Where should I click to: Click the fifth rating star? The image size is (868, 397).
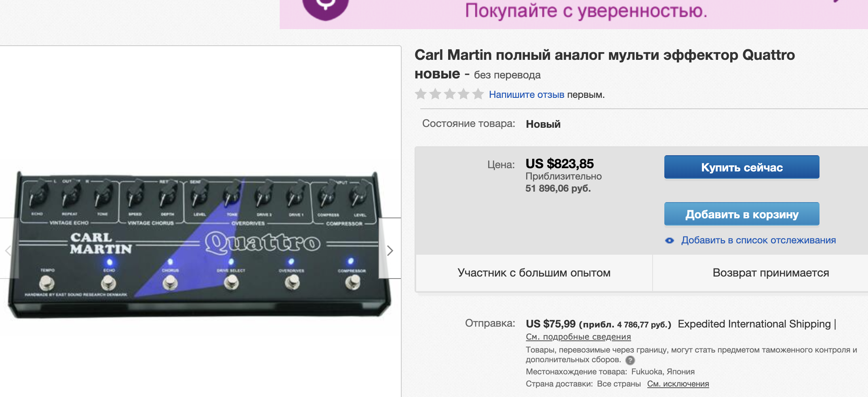(x=478, y=94)
